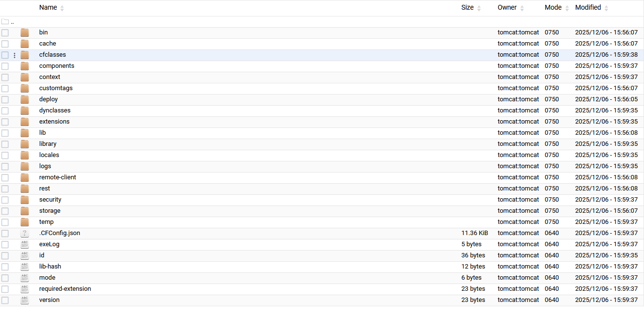Click the .CFConfig.json unknown file icon
Viewport: 644px width, 316px height.
click(25, 233)
